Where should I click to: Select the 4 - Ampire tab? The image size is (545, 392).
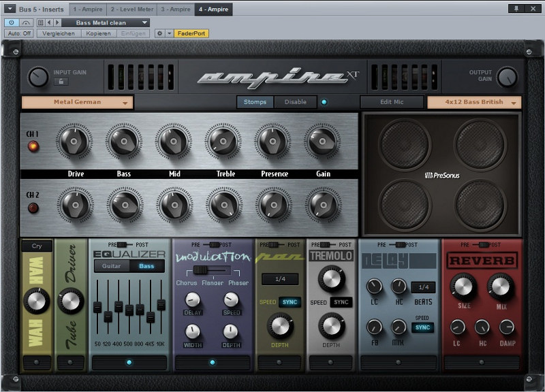(213, 10)
